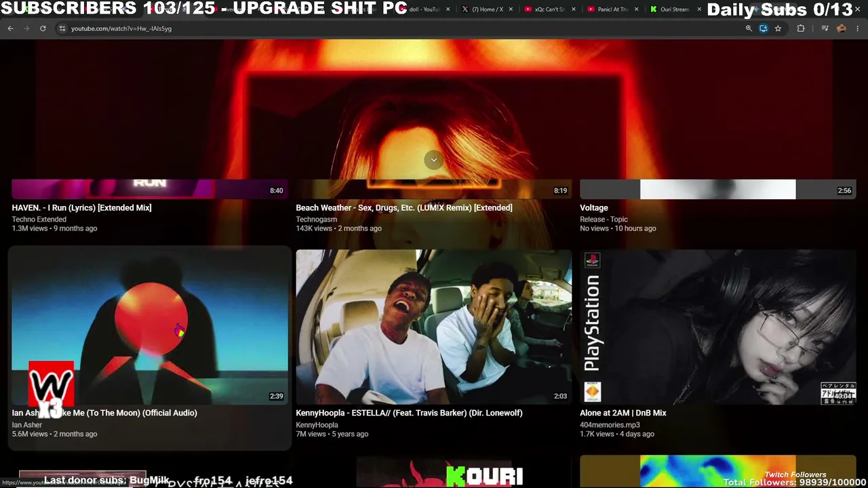
Task: Click "1.7K views • 4 days ago" text
Action: pos(617,434)
